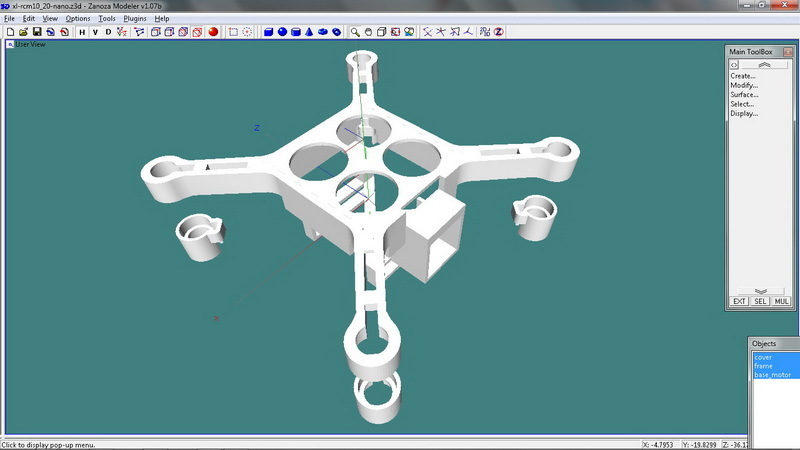The height and width of the screenshot is (450, 800).
Task: Expand the Create... section in Main ToolBox
Action: [743, 76]
